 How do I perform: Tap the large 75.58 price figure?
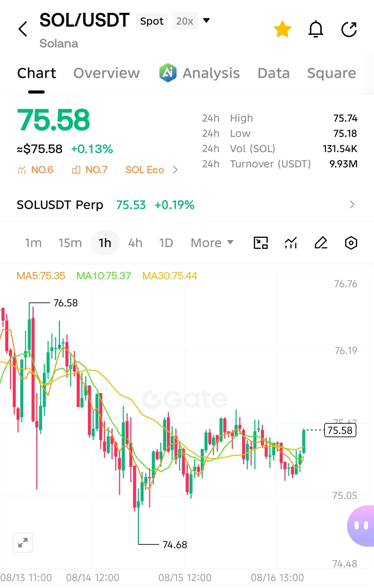click(x=54, y=120)
